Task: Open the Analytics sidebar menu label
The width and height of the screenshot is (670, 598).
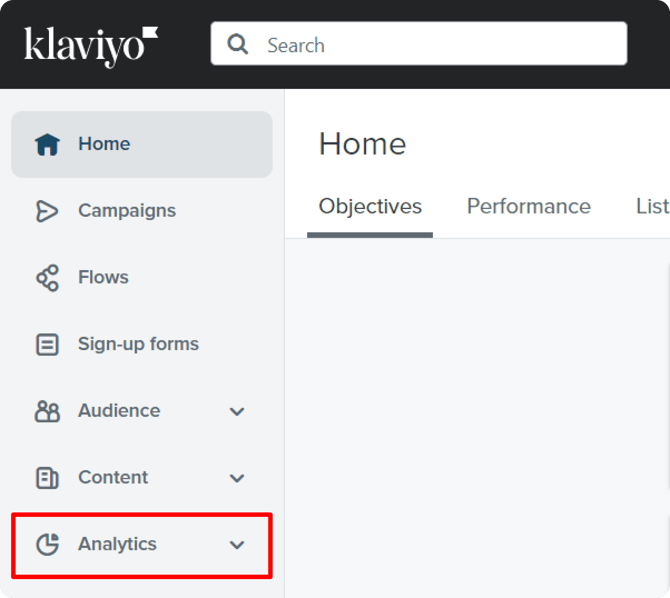Action: pos(117,544)
